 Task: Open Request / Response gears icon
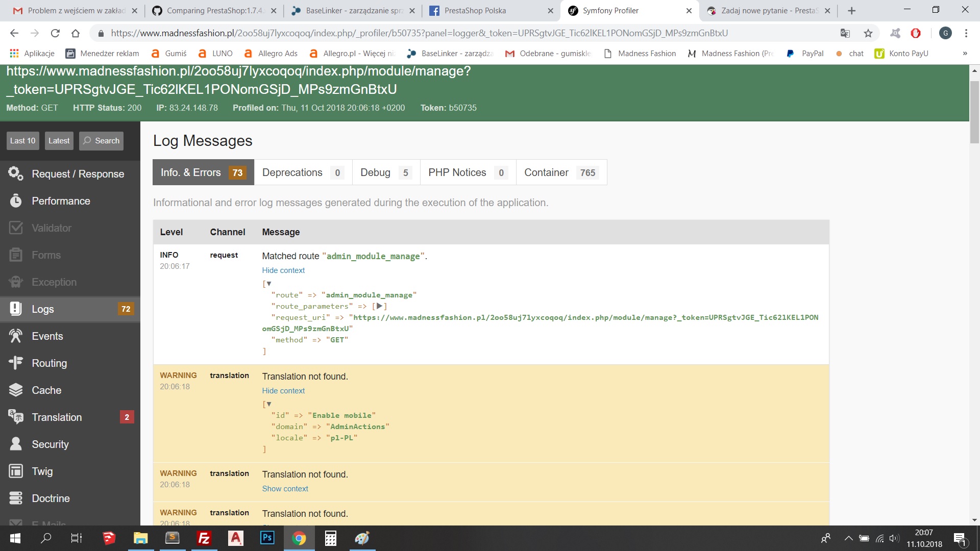[16, 174]
